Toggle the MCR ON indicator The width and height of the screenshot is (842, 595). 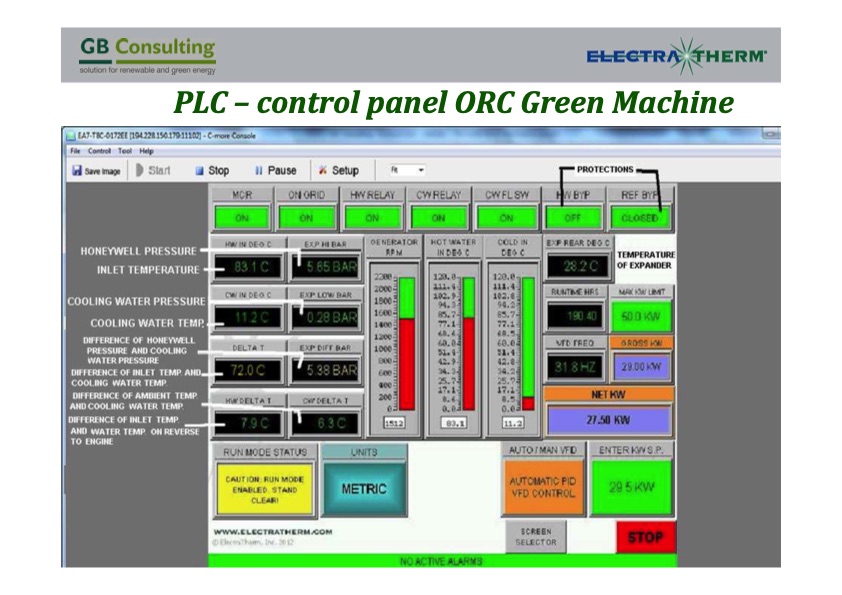[242, 218]
